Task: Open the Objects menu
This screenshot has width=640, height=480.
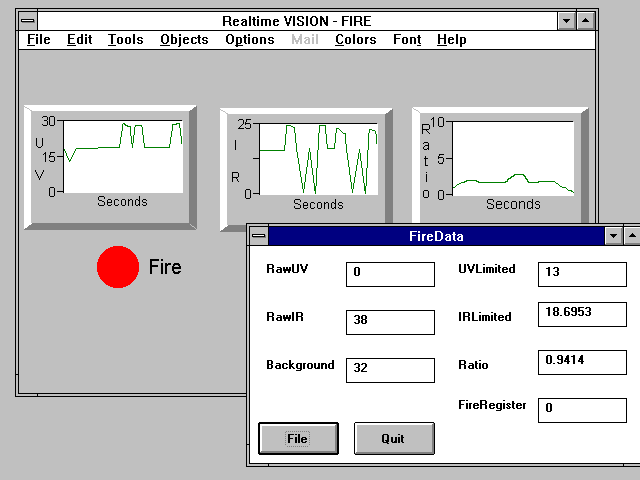Action: [184, 40]
